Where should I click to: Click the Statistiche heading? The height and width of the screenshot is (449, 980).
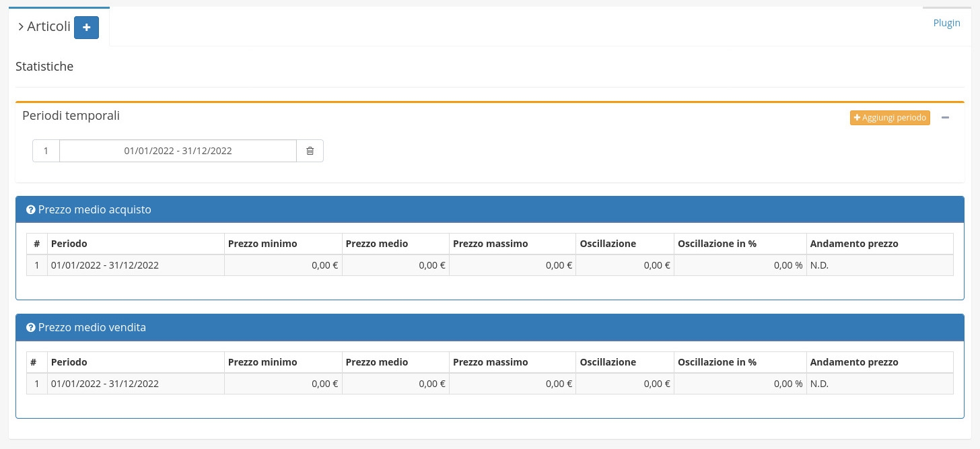point(44,67)
